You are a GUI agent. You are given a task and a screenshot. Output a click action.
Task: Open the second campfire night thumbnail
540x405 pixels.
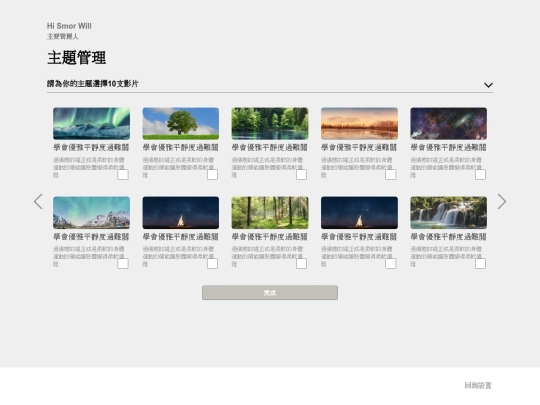click(x=359, y=213)
